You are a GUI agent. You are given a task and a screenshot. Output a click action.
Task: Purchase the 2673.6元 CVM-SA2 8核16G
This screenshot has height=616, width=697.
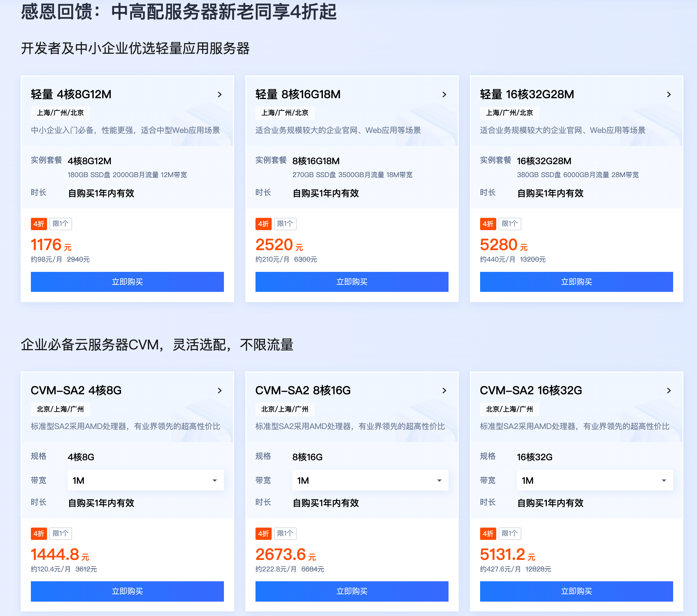point(352,591)
